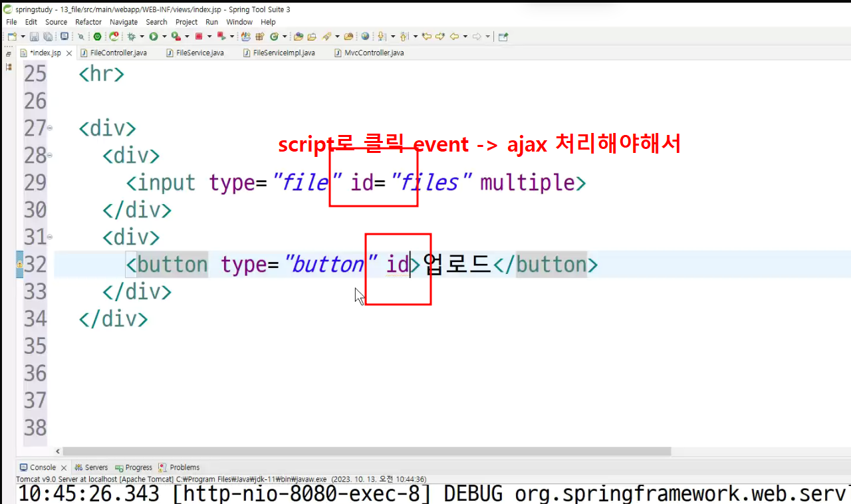Click the editor horizontal scrollbar
The image size is (851, 504).
click(x=366, y=451)
